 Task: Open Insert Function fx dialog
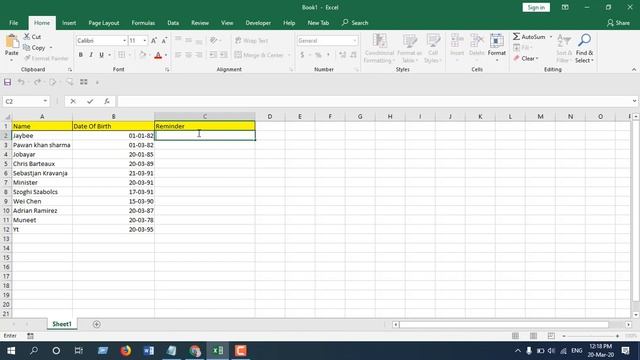coord(107,101)
